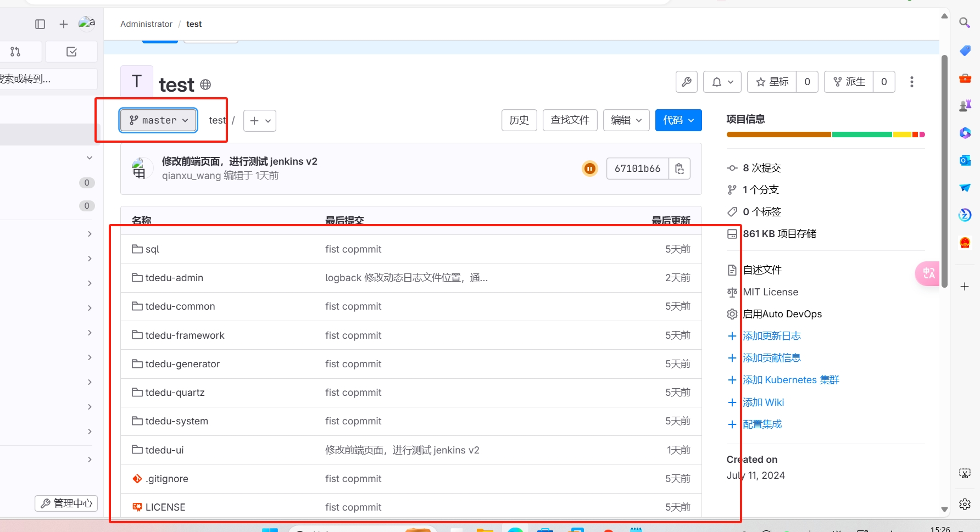Click the test breadcrumb path link

click(217, 120)
